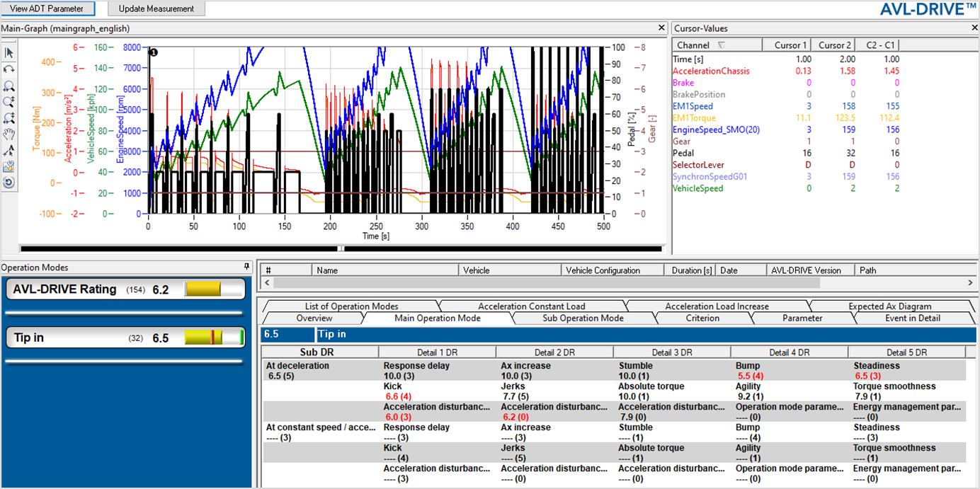
Task: Close the Main-Graph panel
Action: [662, 28]
